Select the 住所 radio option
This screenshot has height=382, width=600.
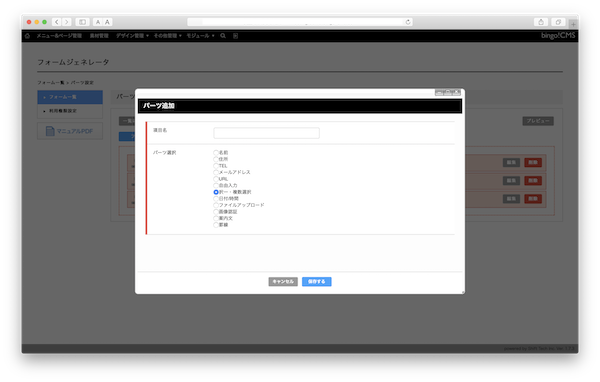click(216, 159)
